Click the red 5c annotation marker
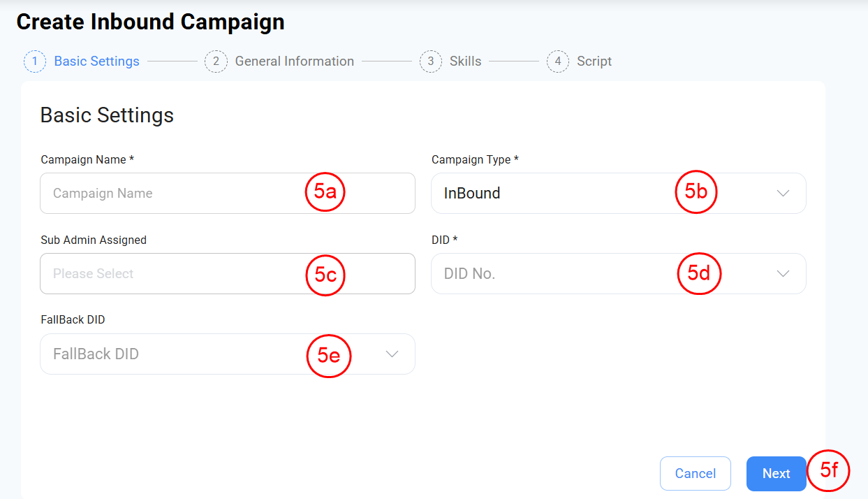Viewport: 868px width, 499px height. 326,275
